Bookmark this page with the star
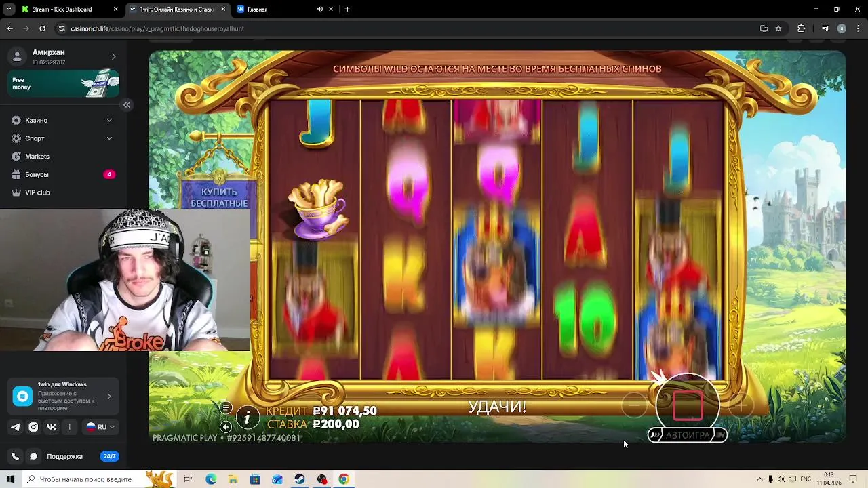868x488 pixels. (778, 28)
